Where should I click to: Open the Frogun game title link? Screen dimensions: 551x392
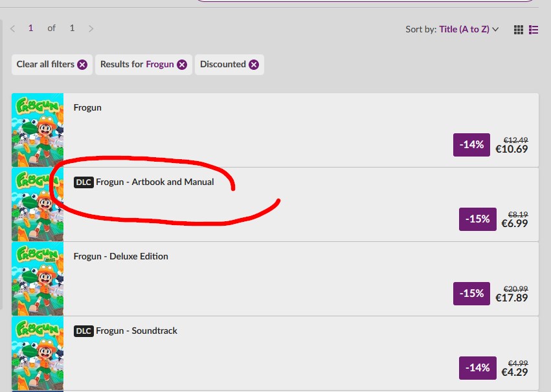tap(87, 107)
